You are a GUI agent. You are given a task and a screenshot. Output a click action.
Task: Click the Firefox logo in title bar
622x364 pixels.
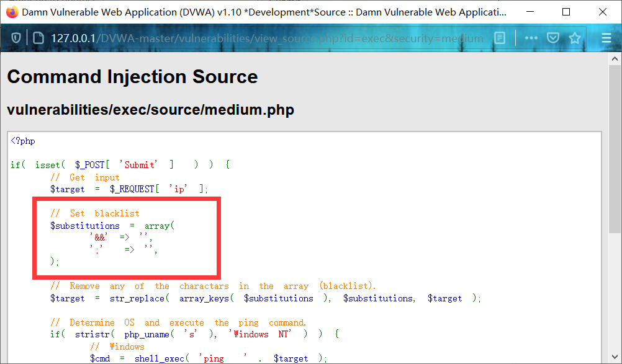[12, 12]
